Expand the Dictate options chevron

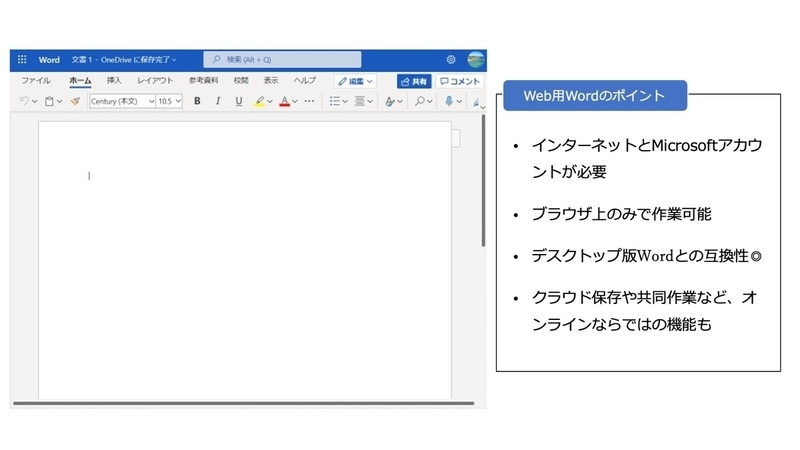459,102
